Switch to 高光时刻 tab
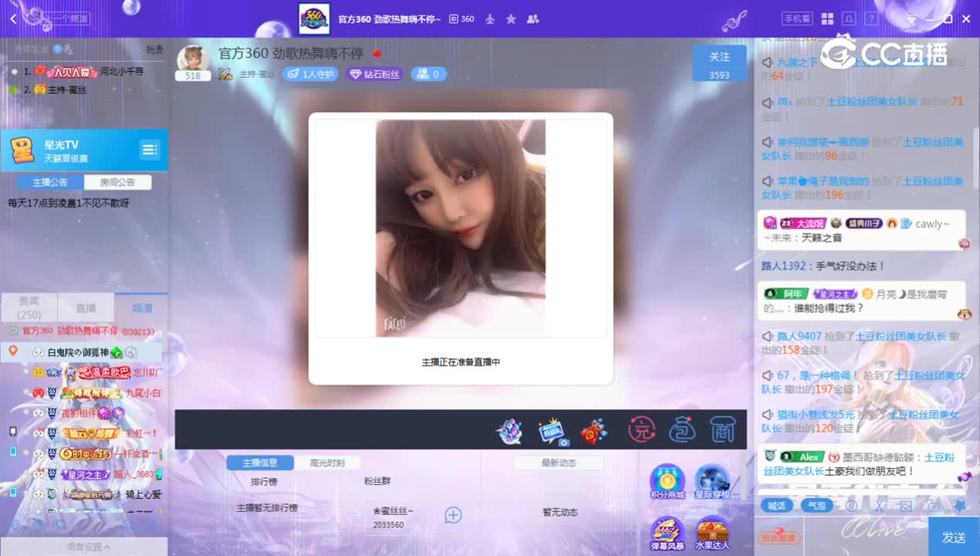The width and height of the screenshot is (980, 556). (327, 463)
